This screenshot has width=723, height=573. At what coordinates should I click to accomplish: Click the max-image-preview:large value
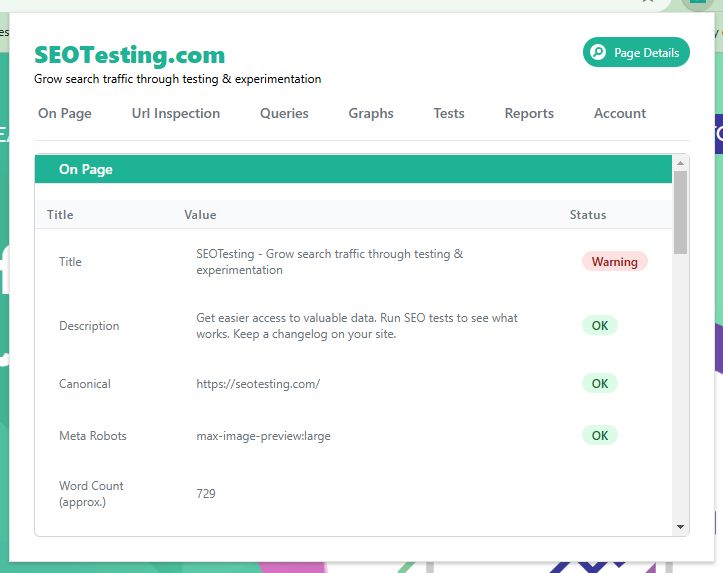click(263, 436)
